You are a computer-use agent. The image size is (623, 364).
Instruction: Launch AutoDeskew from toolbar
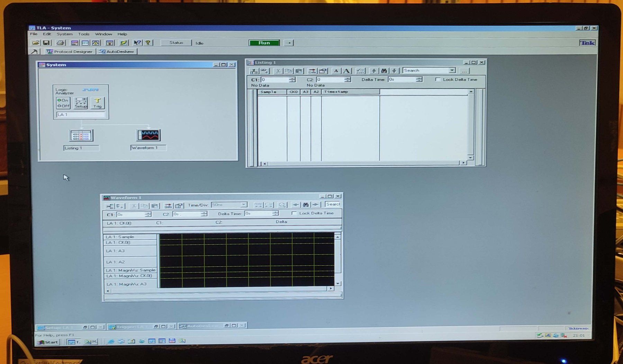click(117, 52)
